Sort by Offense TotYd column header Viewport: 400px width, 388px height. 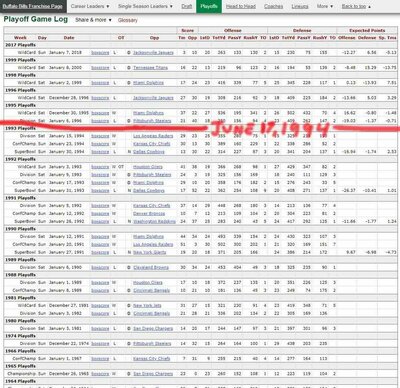coord(219,38)
